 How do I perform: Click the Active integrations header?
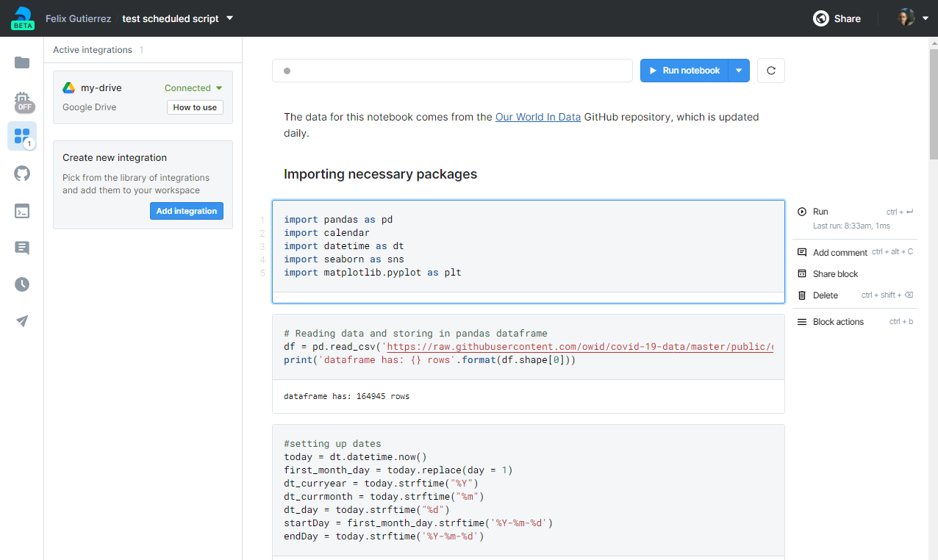[x=93, y=50]
